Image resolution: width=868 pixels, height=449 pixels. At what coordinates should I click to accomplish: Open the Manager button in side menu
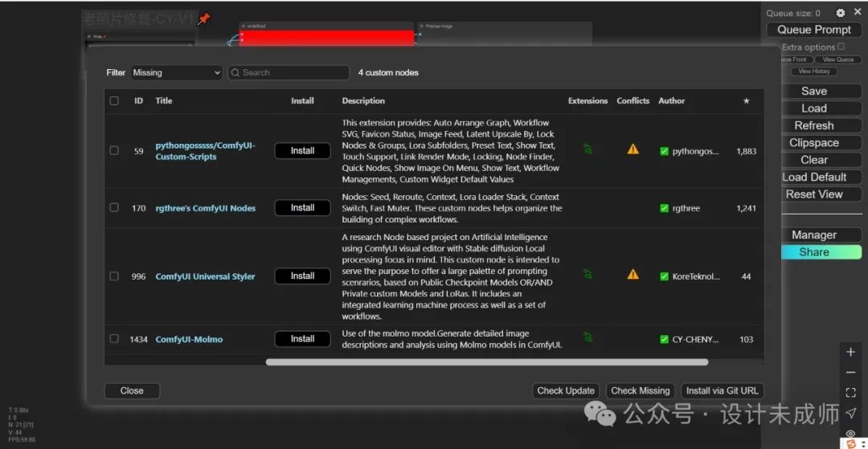[x=821, y=235]
